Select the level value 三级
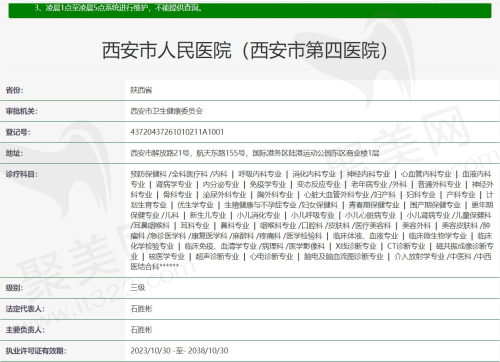Viewport: 500px width, 362px height. (138, 288)
